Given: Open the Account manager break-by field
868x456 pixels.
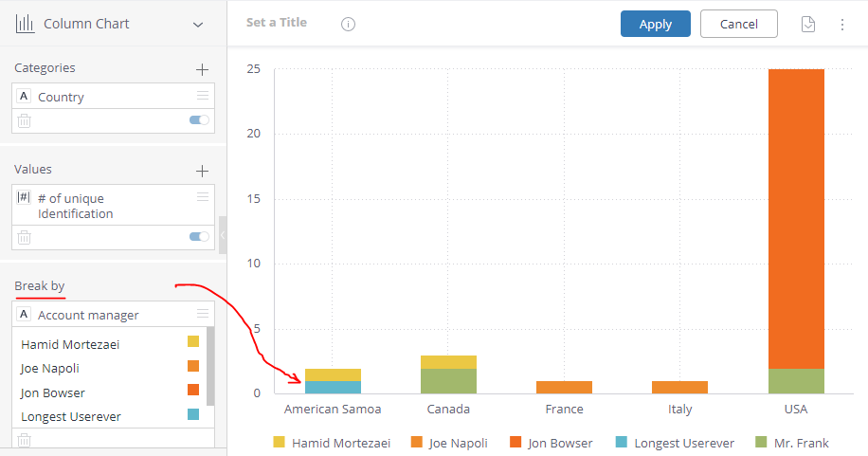Looking at the screenshot, I should [x=113, y=315].
